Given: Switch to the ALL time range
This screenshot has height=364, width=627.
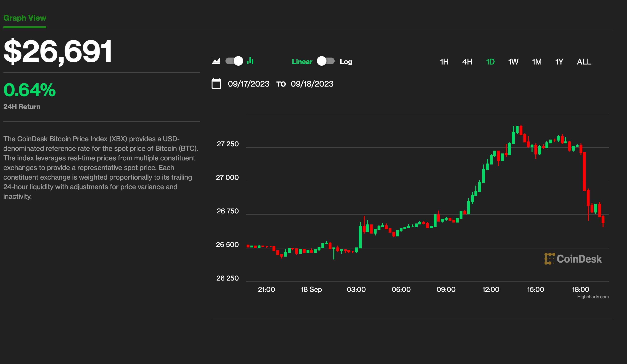Looking at the screenshot, I should [x=584, y=62].
